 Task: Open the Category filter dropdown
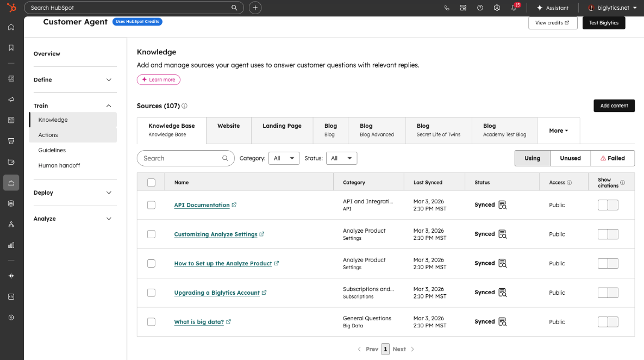click(x=284, y=158)
